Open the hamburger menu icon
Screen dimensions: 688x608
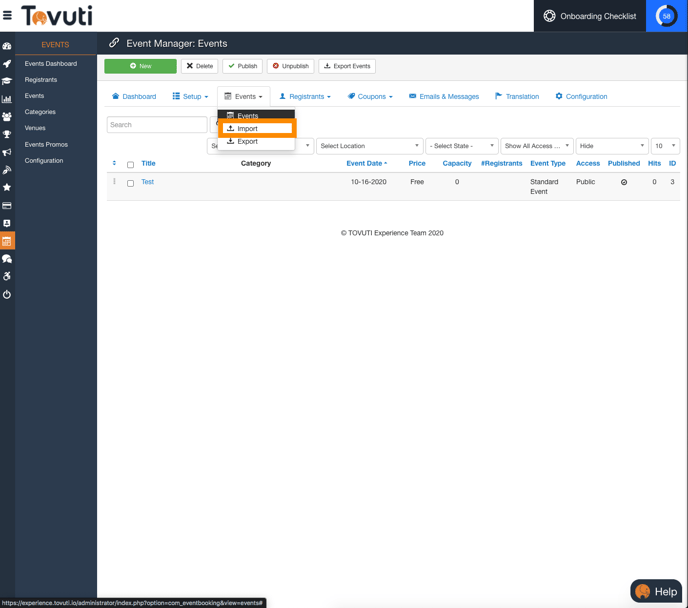(7, 16)
